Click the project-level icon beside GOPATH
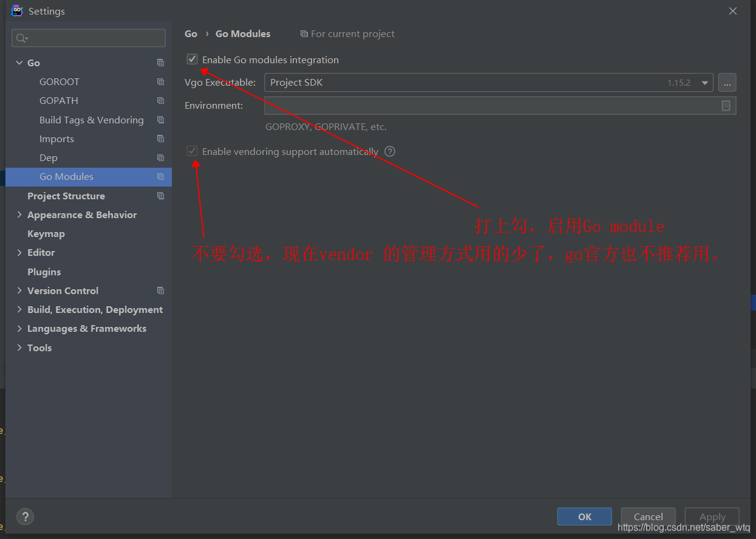This screenshot has height=539, width=756. tap(160, 100)
